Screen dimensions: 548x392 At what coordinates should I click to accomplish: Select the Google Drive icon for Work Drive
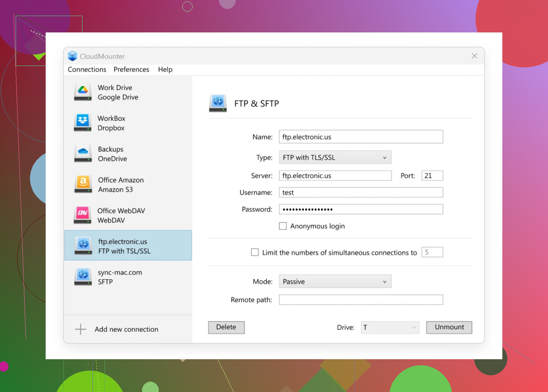[83, 92]
